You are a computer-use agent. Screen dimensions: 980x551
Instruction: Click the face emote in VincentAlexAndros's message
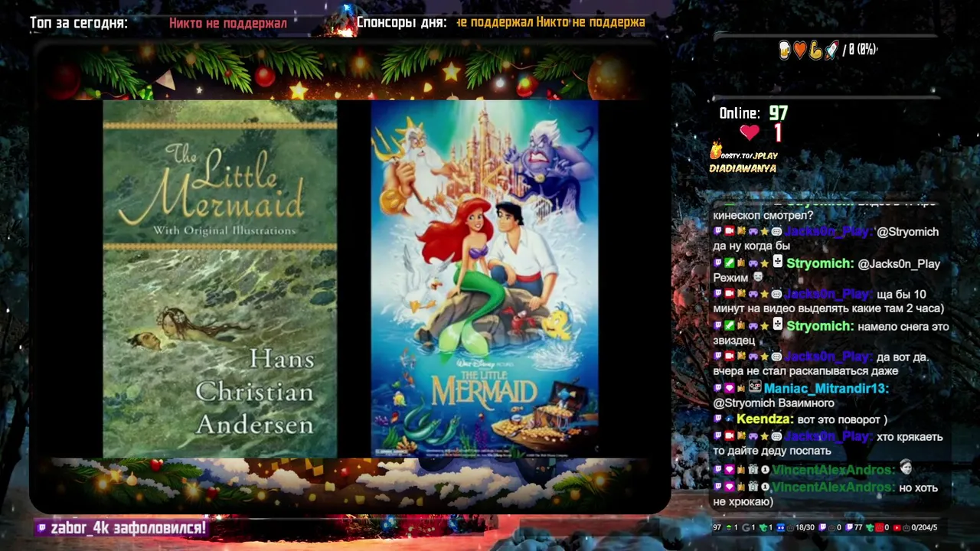(906, 468)
